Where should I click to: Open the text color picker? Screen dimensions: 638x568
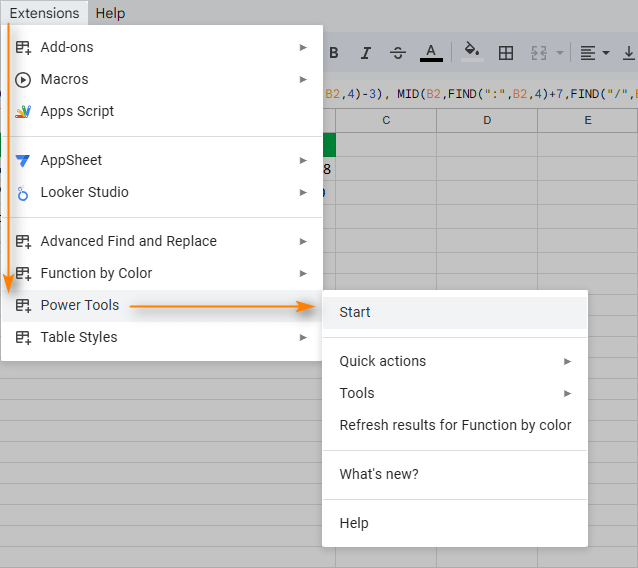pos(431,53)
